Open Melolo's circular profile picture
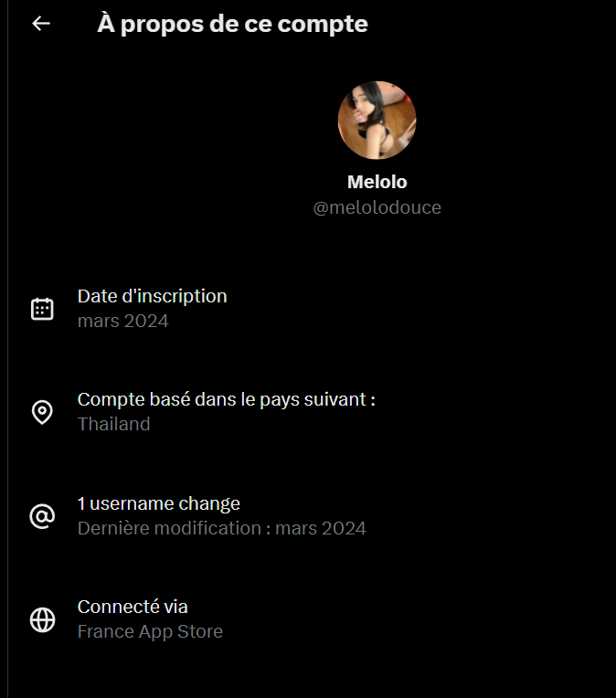The height and width of the screenshot is (698, 616). pos(377,121)
